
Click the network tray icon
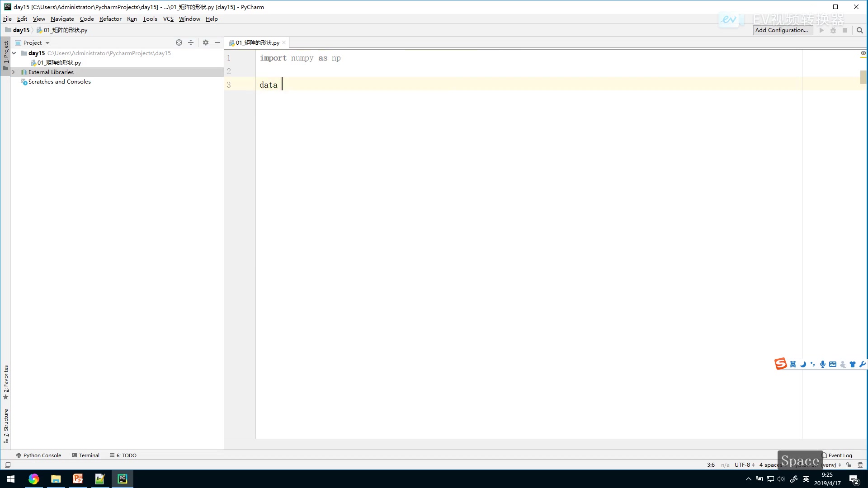770,479
